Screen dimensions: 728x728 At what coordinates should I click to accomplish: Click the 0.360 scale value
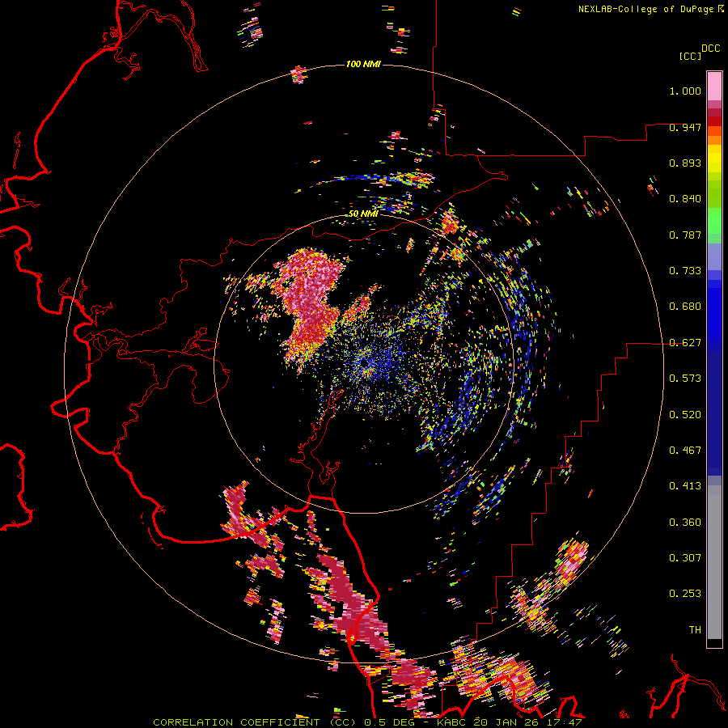685,523
